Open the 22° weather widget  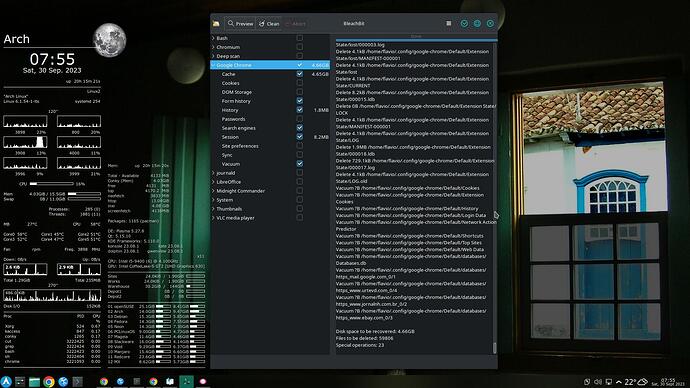click(x=636, y=382)
